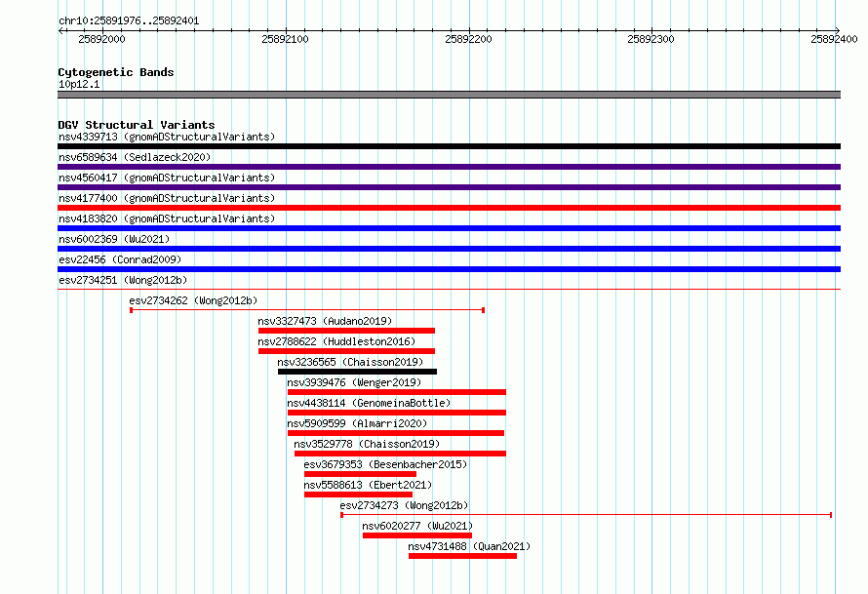
Task: Click ruler position 25892100
Action: coord(285,39)
